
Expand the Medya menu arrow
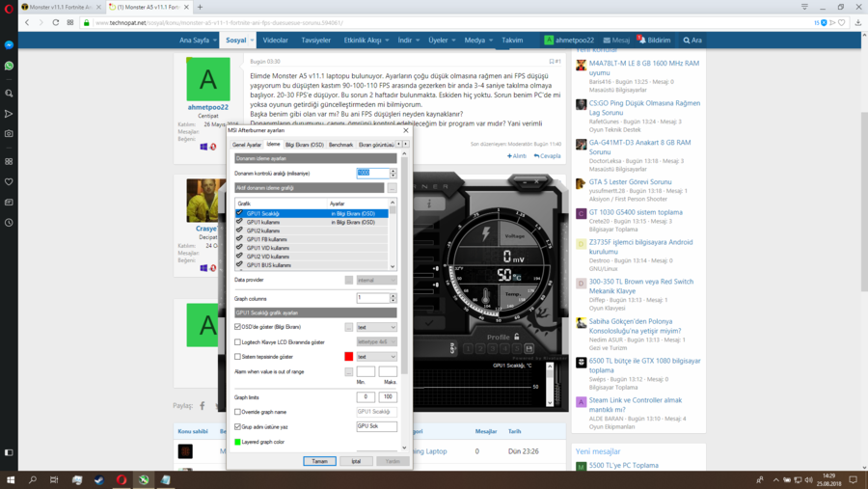491,41
